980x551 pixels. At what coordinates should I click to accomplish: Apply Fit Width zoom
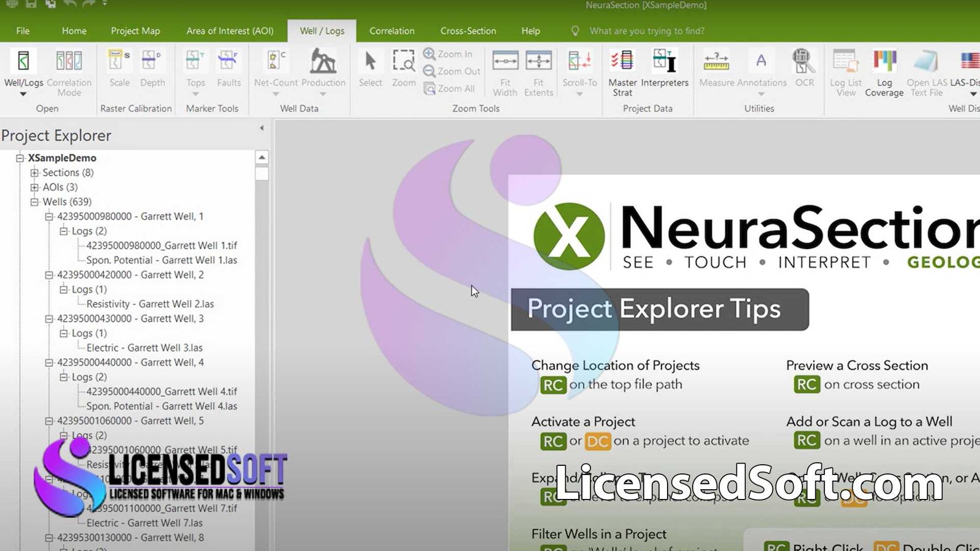[x=505, y=72]
